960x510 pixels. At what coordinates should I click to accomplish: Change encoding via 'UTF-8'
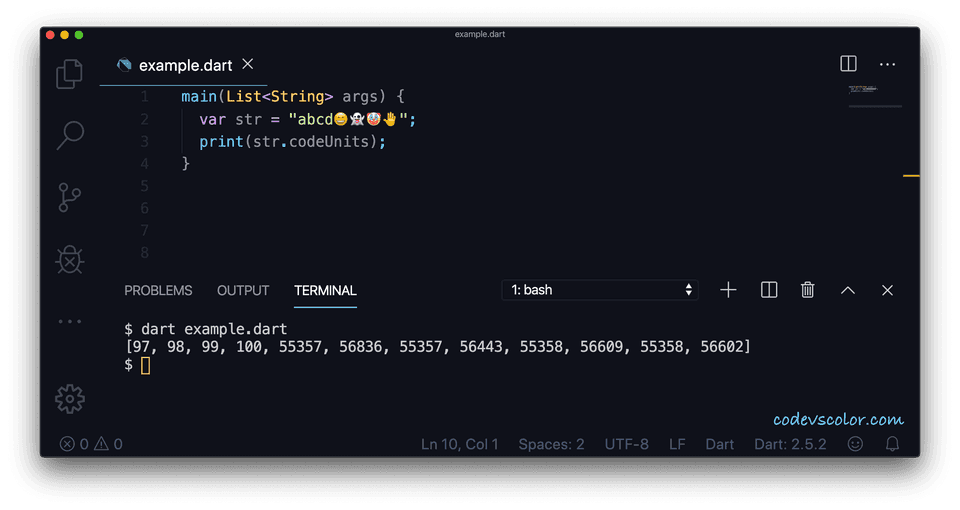point(626,444)
